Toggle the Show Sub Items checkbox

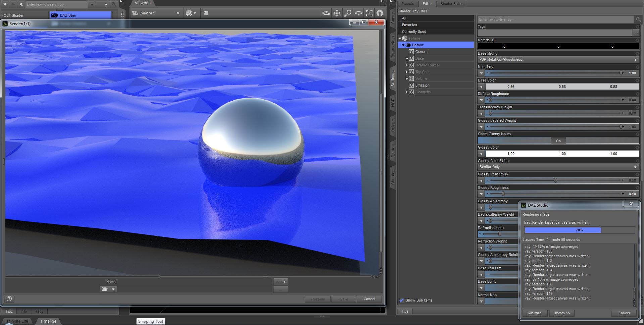(x=402, y=300)
